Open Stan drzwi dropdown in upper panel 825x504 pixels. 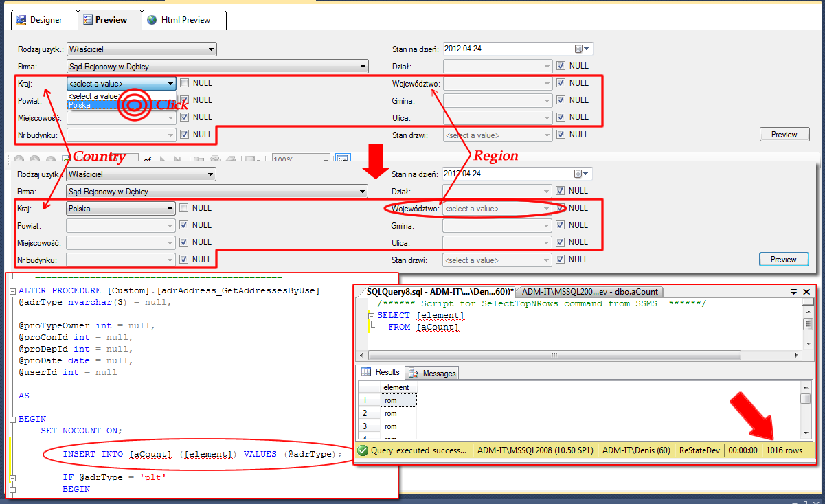pyautogui.click(x=498, y=135)
